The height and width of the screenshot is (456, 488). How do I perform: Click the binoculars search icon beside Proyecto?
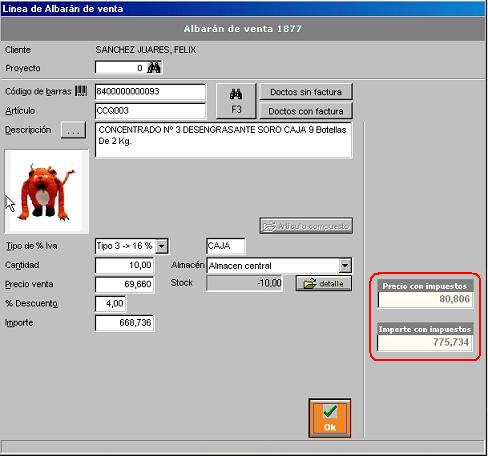(154, 68)
